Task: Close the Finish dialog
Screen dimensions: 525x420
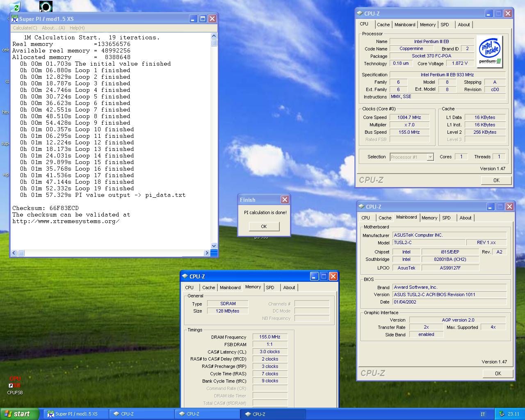Action: [285, 199]
